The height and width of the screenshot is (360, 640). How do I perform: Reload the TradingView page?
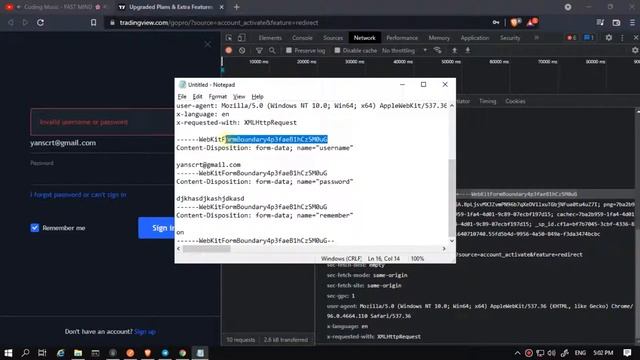tap(40, 22)
